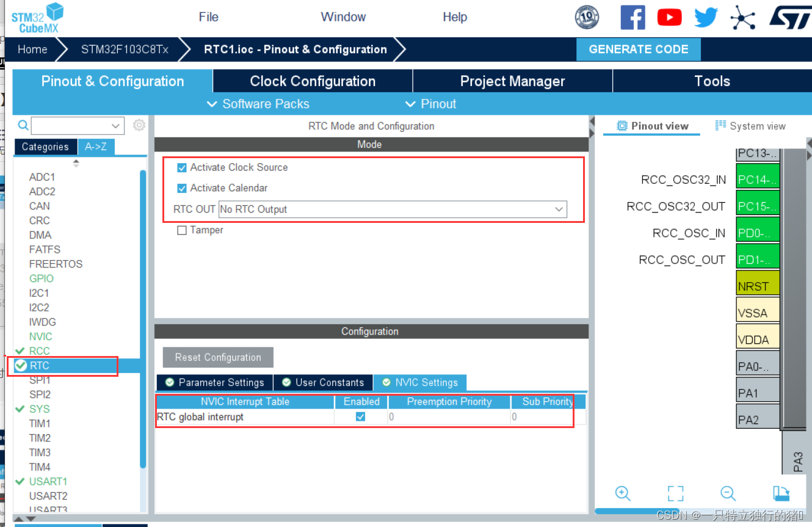This screenshot has width=812, height=527.
Task: Click the Preemption Priority column header
Action: point(449,402)
